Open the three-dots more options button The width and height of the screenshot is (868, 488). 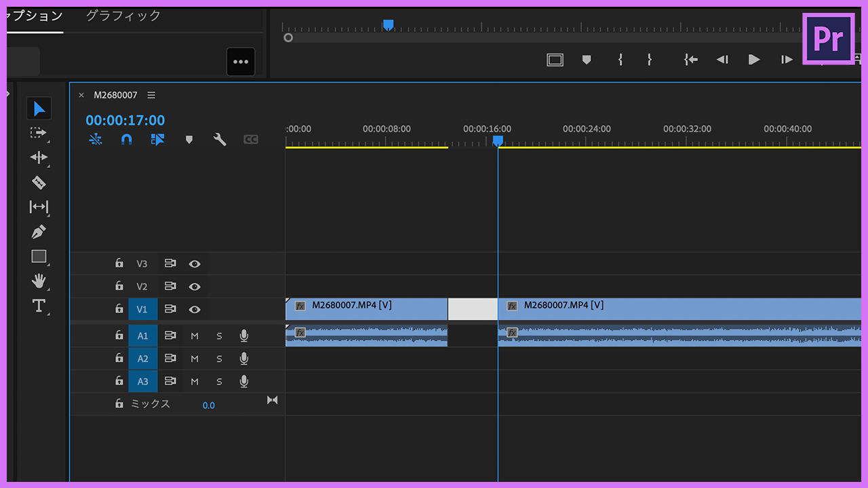tap(241, 62)
